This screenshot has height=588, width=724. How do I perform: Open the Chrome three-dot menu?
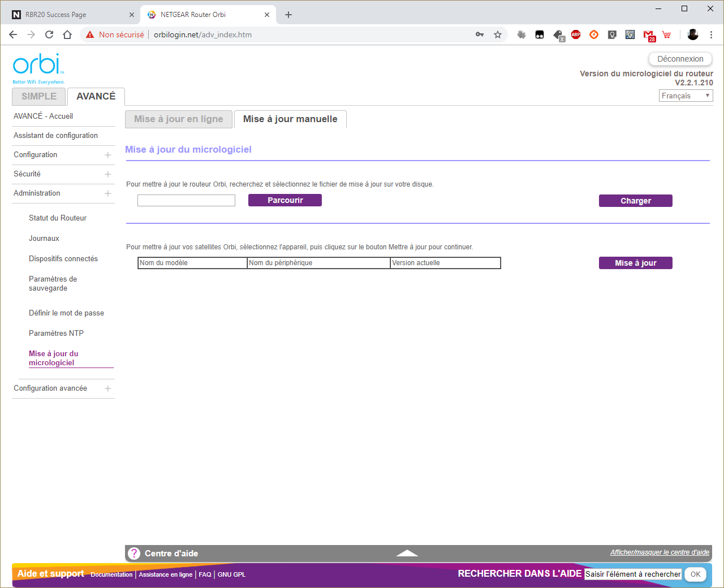pos(711,34)
